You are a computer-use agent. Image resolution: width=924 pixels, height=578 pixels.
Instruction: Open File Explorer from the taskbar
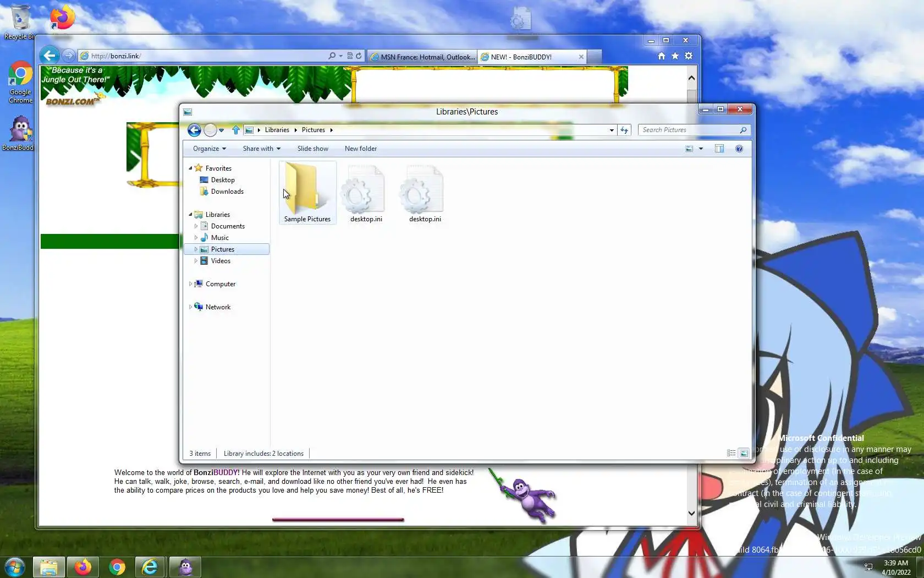pyautogui.click(x=49, y=567)
